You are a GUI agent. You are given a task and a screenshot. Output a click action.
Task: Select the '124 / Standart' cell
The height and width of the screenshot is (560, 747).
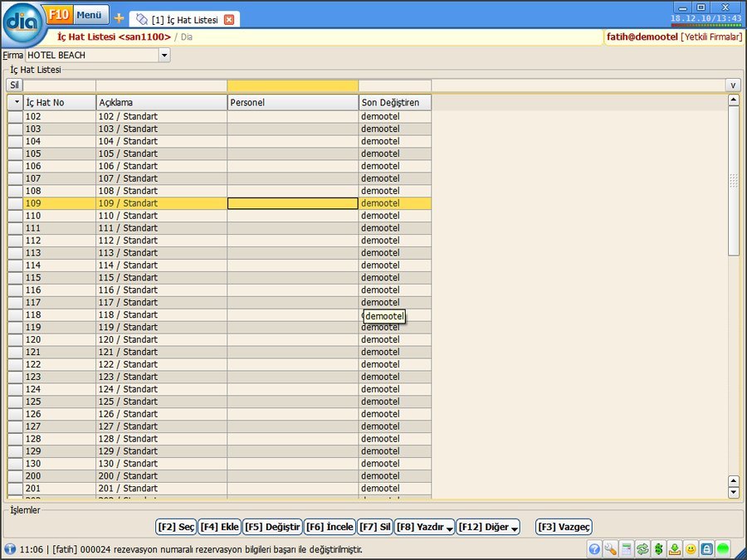(162, 389)
